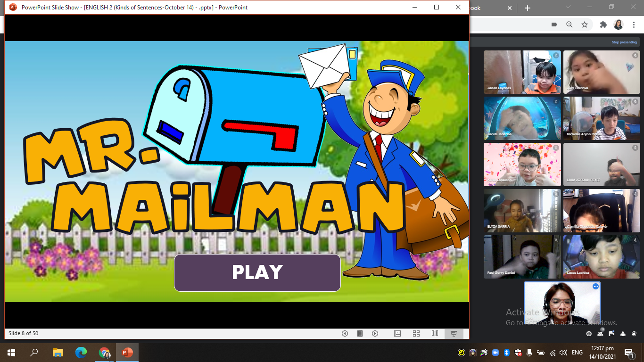The image size is (644, 362).
Task: Select Alex Cordova's video tile
Action: pyautogui.click(x=602, y=72)
